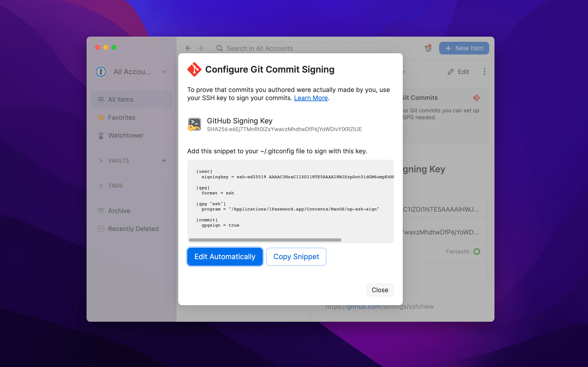Copy Snippet to clipboard
Image resolution: width=588 pixels, height=367 pixels.
(x=296, y=256)
